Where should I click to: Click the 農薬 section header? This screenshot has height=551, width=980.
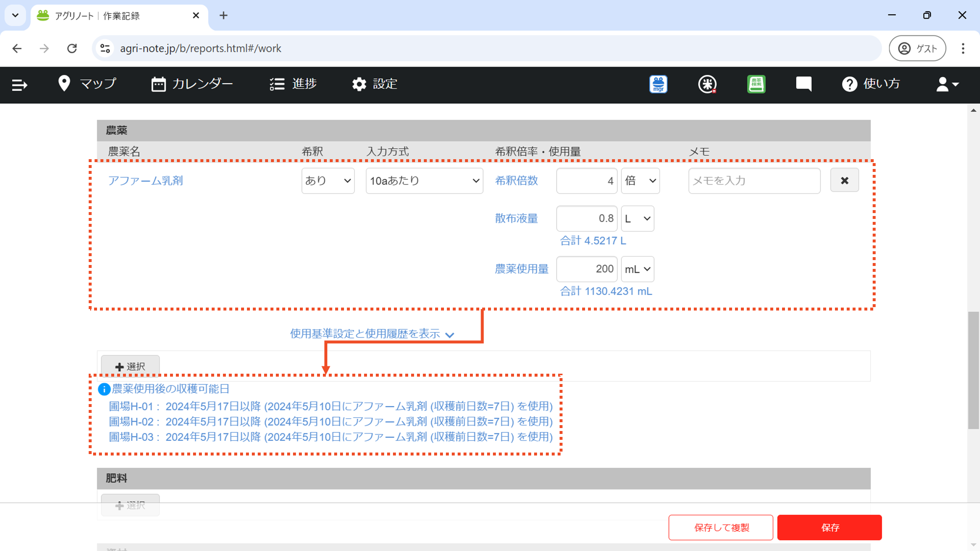[484, 131]
